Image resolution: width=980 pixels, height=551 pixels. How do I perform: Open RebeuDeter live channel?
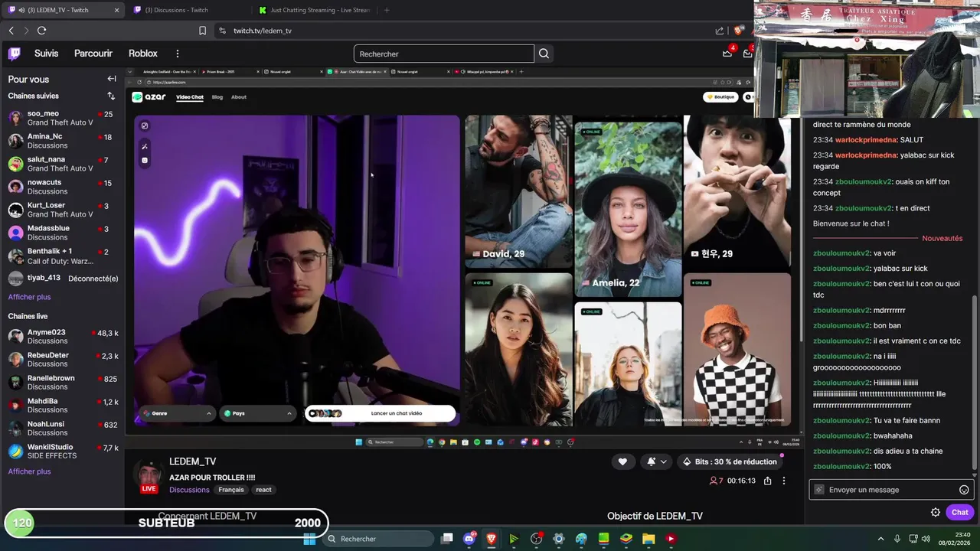(63, 360)
